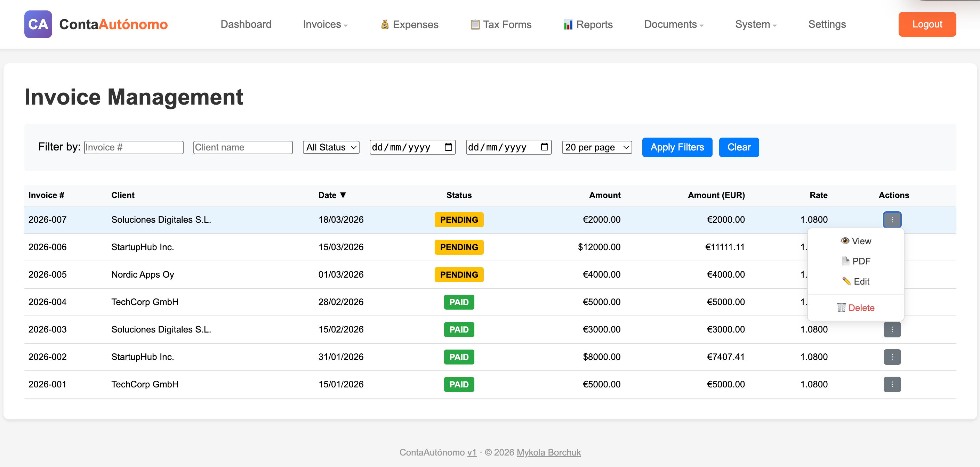The width and height of the screenshot is (980, 467).
Task: Click invoice number 2026-005
Action: point(48,275)
